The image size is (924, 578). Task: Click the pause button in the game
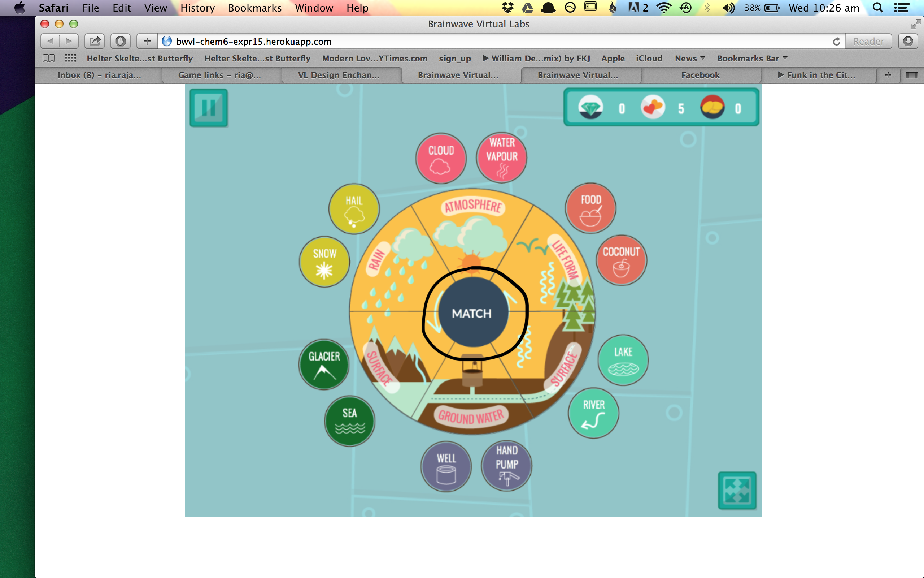coord(209,108)
